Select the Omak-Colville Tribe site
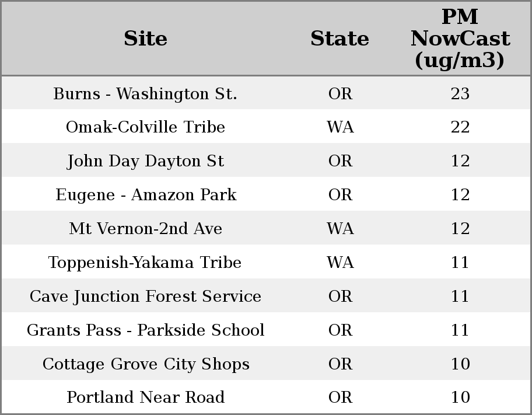 click(145, 127)
